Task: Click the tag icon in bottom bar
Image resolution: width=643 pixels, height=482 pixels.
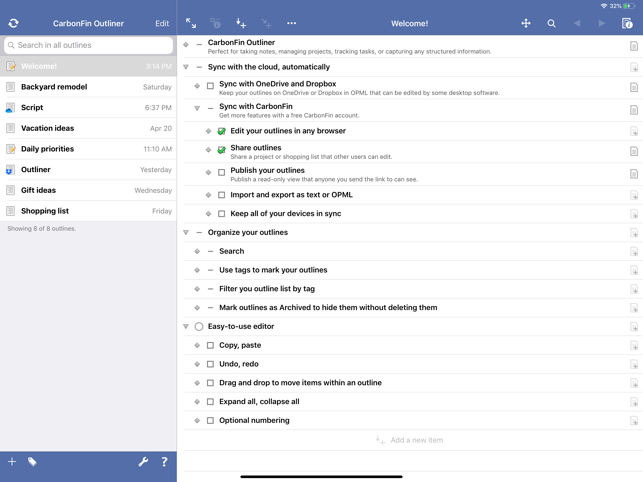Action: coord(32,462)
